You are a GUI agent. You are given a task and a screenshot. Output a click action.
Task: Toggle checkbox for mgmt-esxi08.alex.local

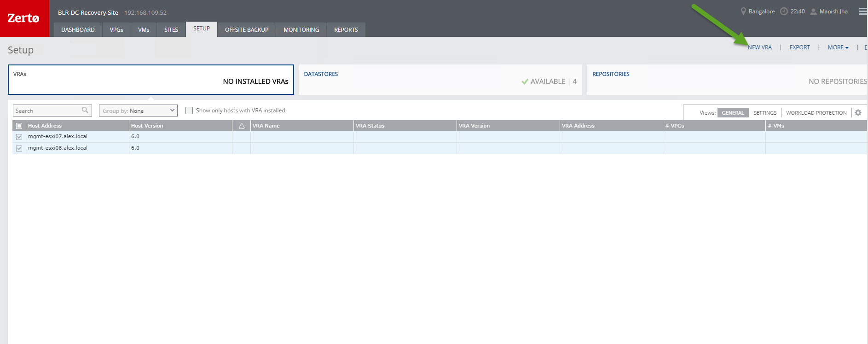[19, 148]
